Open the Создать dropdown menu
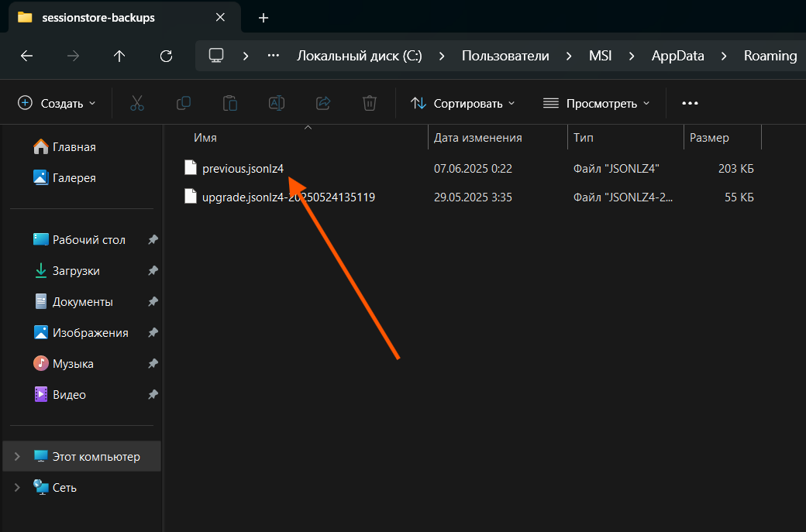 coord(57,103)
